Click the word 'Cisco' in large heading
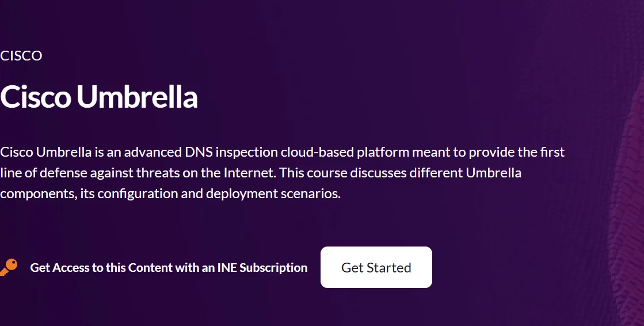This screenshot has height=326, width=644. (36, 97)
